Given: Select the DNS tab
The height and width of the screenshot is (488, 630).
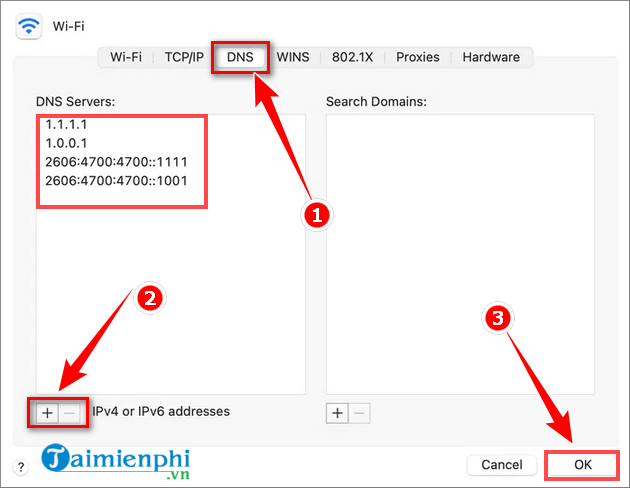Looking at the screenshot, I should pos(240,57).
